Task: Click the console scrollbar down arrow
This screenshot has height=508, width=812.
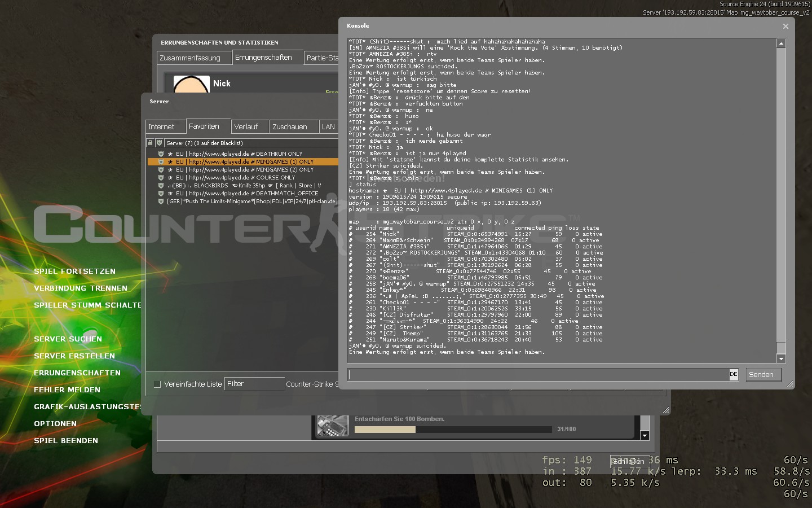Action: coord(781,358)
